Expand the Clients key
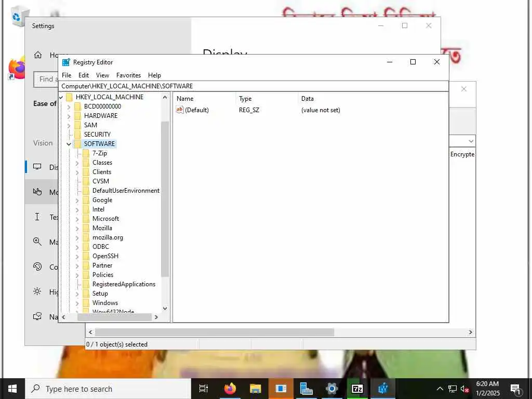Image resolution: width=532 pixels, height=399 pixels. click(77, 172)
